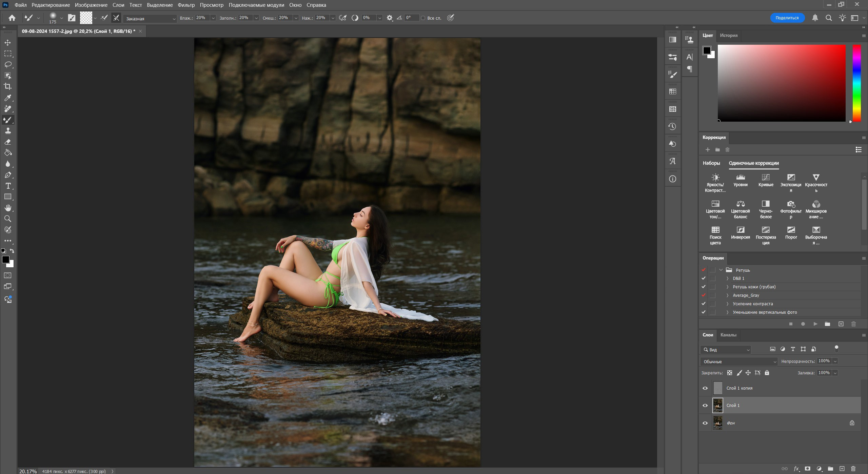
Task: Open the Фильтр menu
Action: (186, 5)
